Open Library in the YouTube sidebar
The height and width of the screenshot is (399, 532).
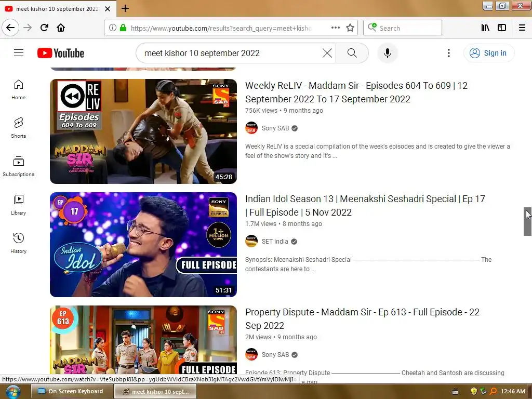click(19, 205)
